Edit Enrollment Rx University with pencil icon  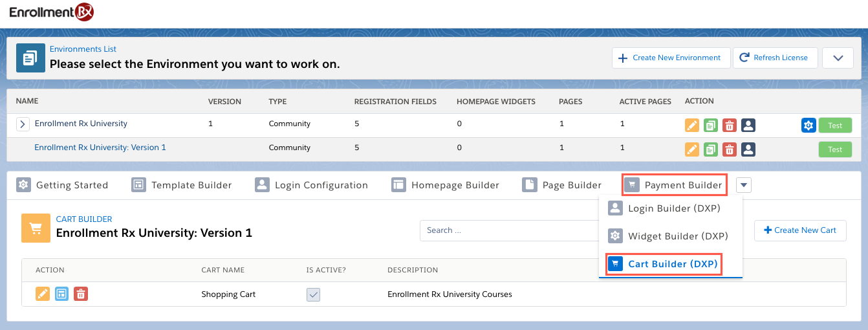[692, 126]
